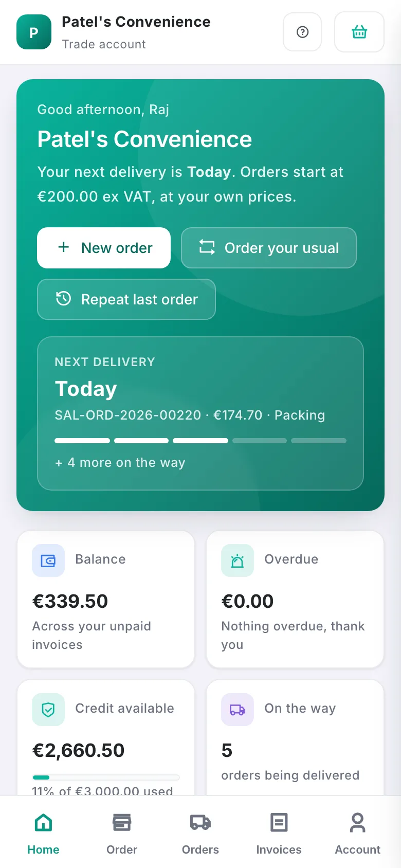
Task: Tap the repeat history clock icon
Action: click(63, 299)
